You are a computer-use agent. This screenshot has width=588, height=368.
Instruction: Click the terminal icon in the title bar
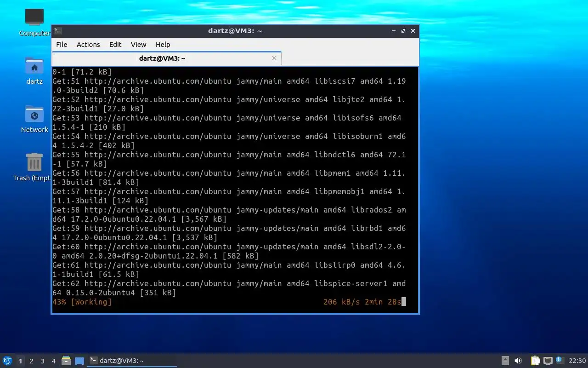click(58, 31)
